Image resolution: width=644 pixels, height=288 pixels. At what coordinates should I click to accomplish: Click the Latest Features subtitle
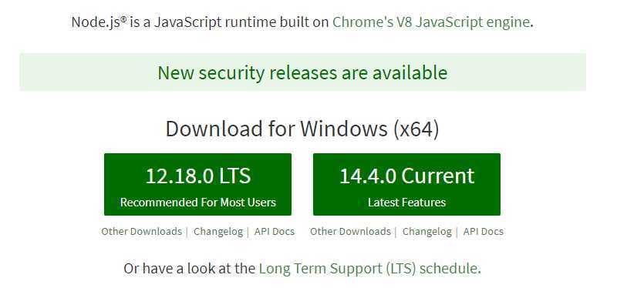[406, 203]
